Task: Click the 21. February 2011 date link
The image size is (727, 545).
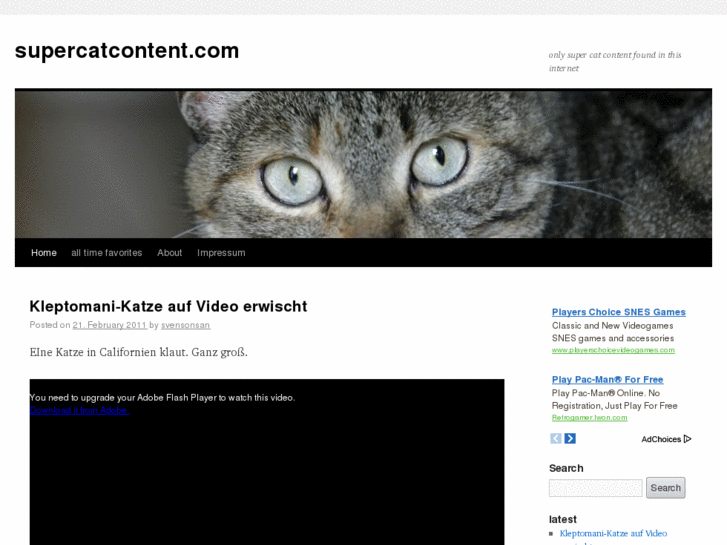Action: pos(109,325)
